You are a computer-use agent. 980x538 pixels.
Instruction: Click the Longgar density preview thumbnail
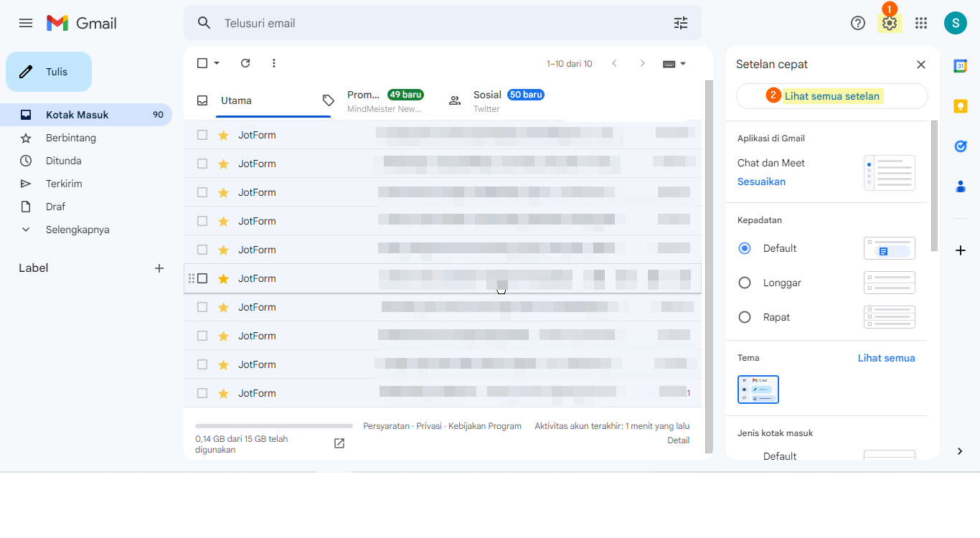[x=890, y=283]
